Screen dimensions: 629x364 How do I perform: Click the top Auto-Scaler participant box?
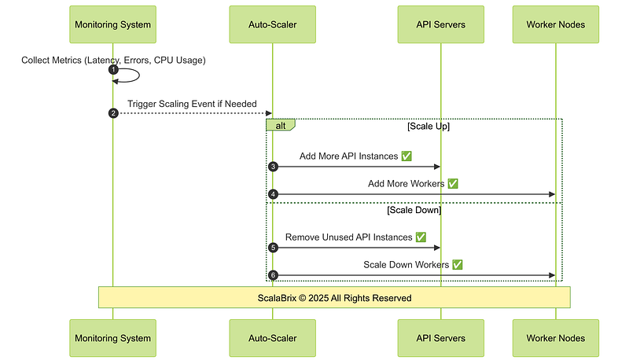(272, 24)
